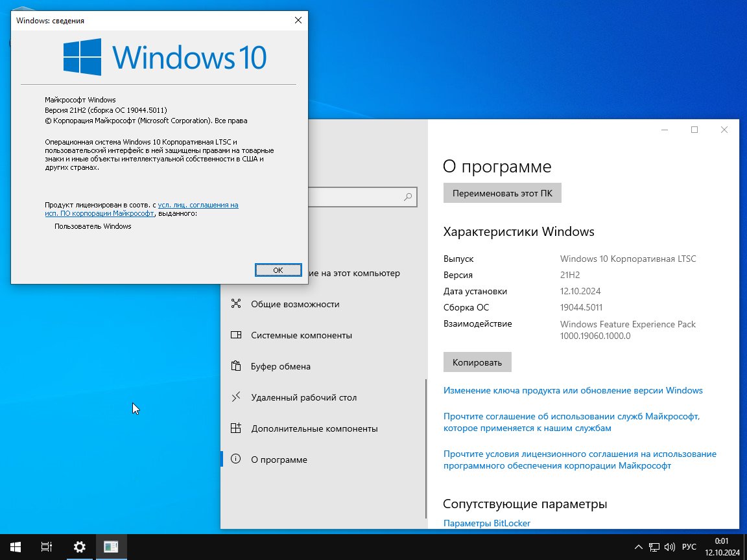Viewport: 747px width, 560px height.
Task: Click the Общие возможности sidebar icon
Action: (x=236, y=304)
